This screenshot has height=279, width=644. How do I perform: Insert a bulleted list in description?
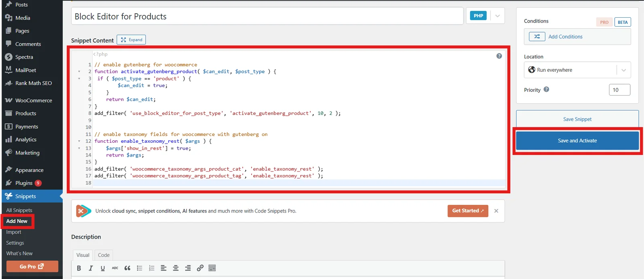point(140,268)
